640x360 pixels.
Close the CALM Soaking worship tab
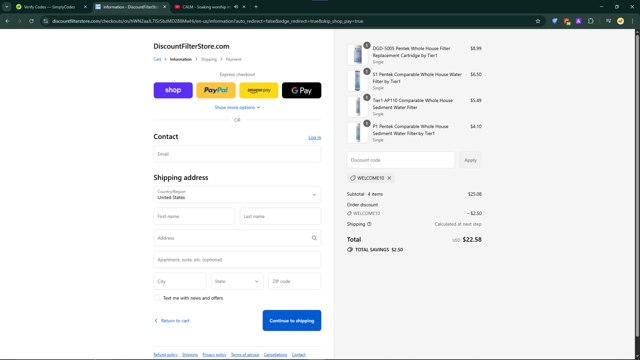[x=244, y=7]
